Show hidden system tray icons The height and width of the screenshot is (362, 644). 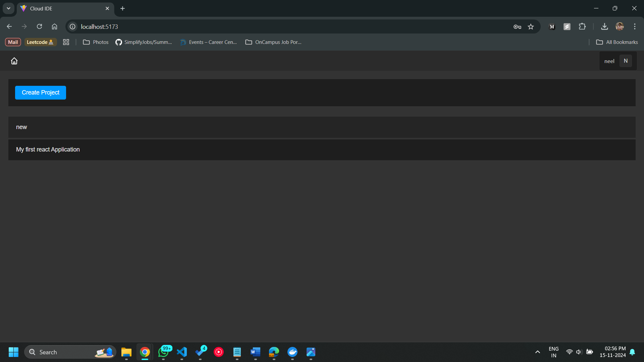[x=537, y=352]
